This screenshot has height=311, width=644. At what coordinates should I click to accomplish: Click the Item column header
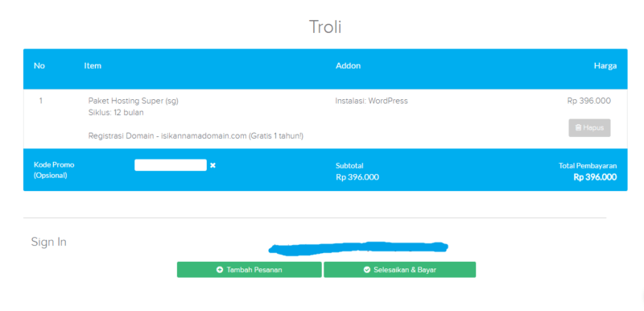click(93, 66)
